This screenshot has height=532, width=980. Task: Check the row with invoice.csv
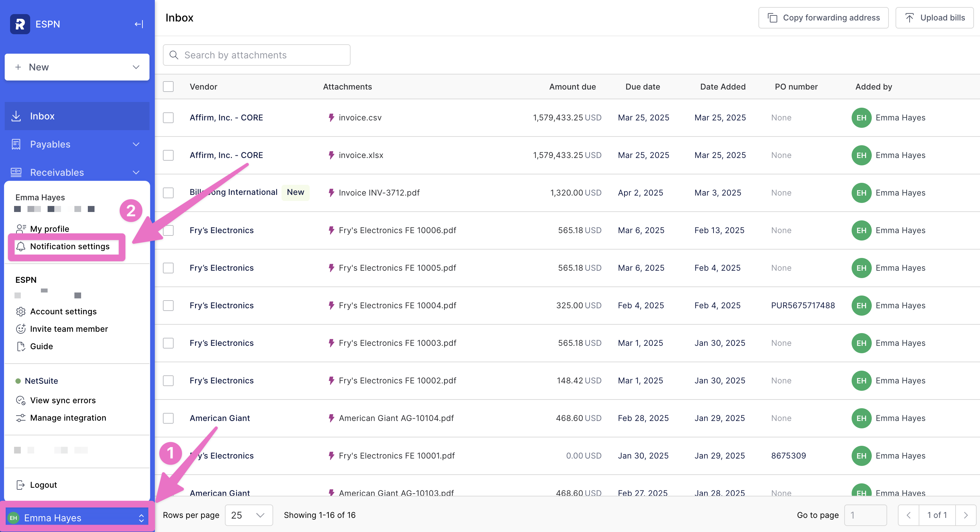(168, 118)
